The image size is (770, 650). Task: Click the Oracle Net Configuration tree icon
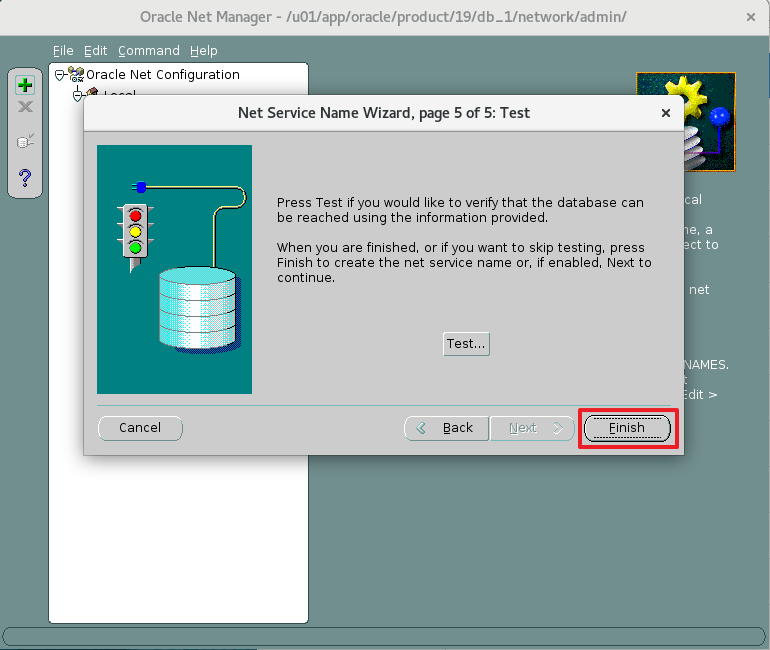coord(76,75)
